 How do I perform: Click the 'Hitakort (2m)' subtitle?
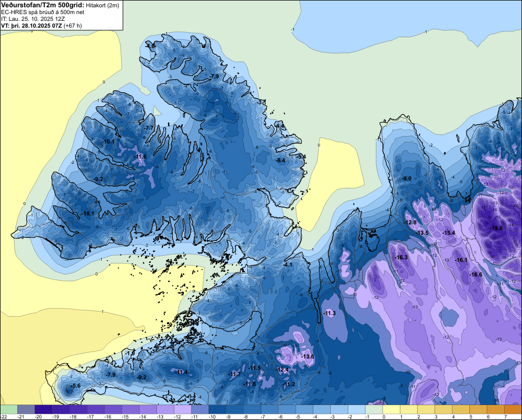pos(103,5)
